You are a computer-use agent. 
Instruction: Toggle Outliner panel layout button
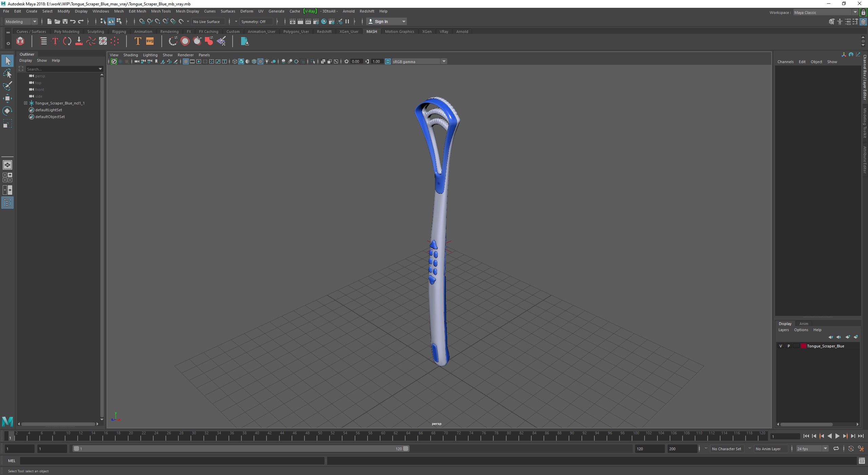pyautogui.click(x=7, y=203)
